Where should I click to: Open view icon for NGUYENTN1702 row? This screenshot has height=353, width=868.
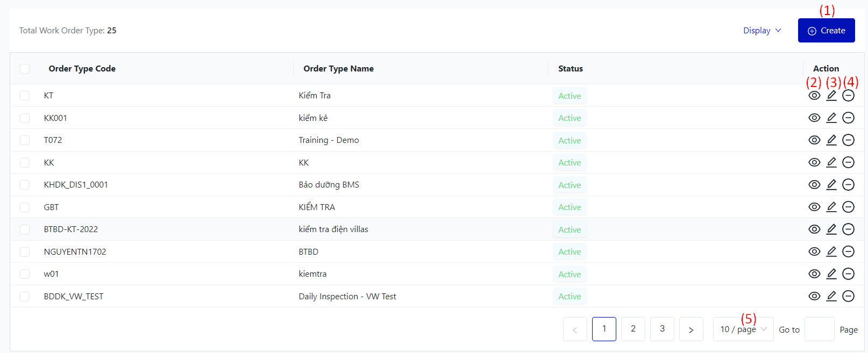814,251
